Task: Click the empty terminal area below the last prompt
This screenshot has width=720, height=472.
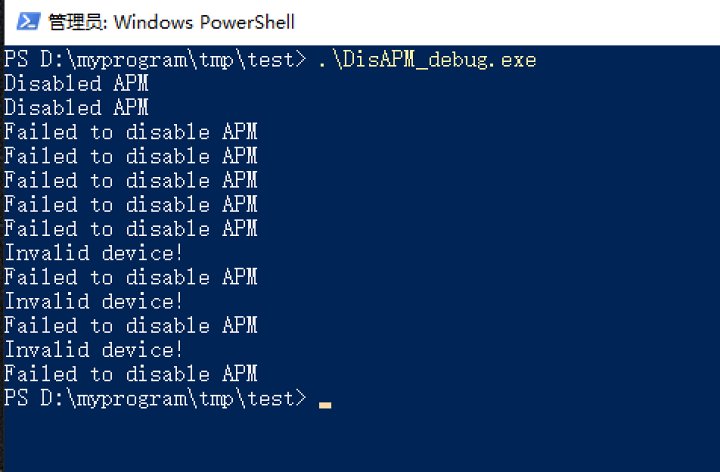Action: click(360, 438)
